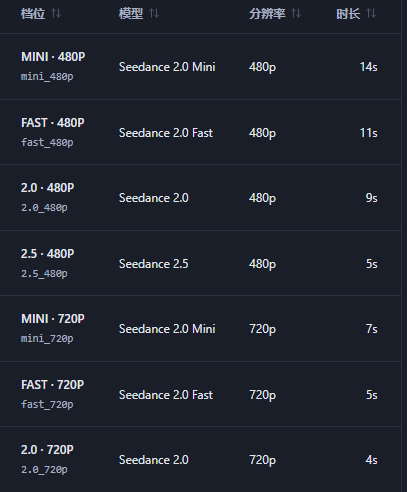The width and height of the screenshot is (407, 492).
Task: Click the vertical scrollbar track at right edge
Action: tap(404, 246)
